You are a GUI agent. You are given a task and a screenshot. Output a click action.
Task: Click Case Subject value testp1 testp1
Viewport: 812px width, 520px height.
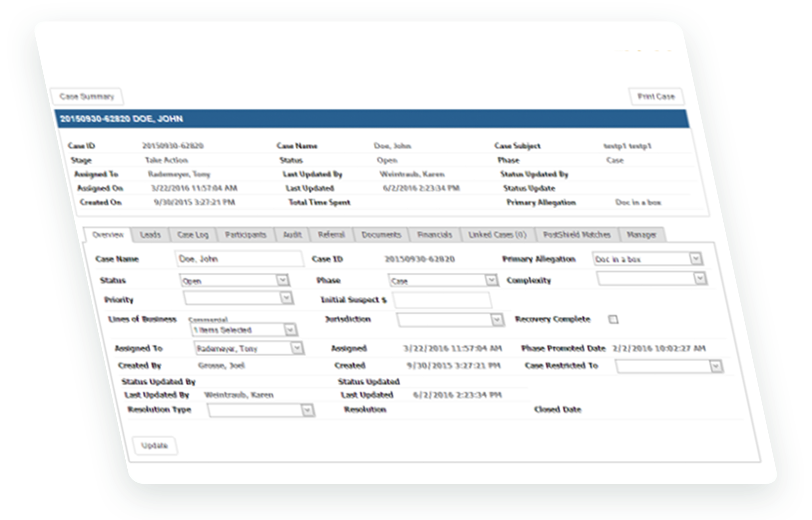(x=627, y=146)
